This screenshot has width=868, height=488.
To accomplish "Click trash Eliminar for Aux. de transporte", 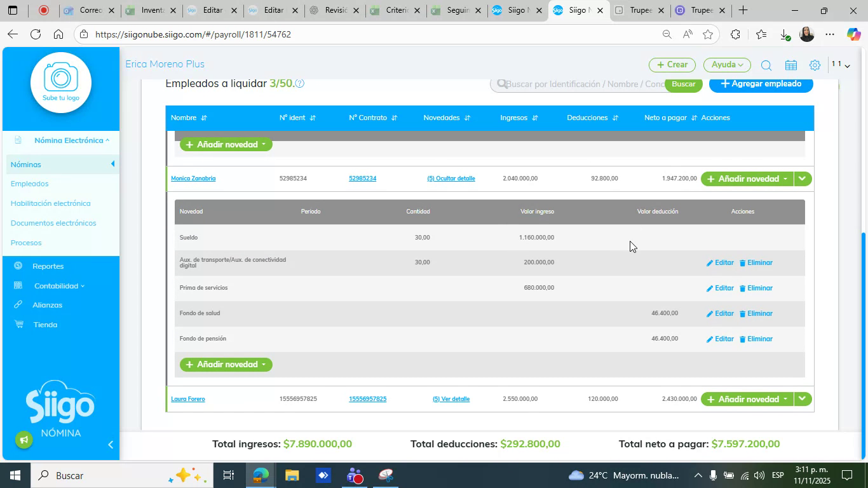I will [x=756, y=263].
